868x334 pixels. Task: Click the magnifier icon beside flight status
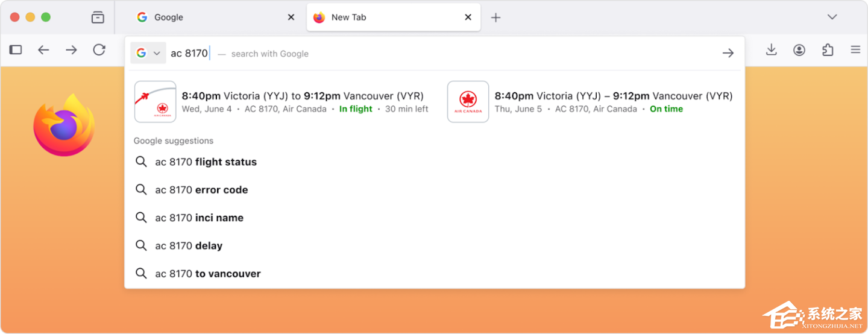click(141, 162)
